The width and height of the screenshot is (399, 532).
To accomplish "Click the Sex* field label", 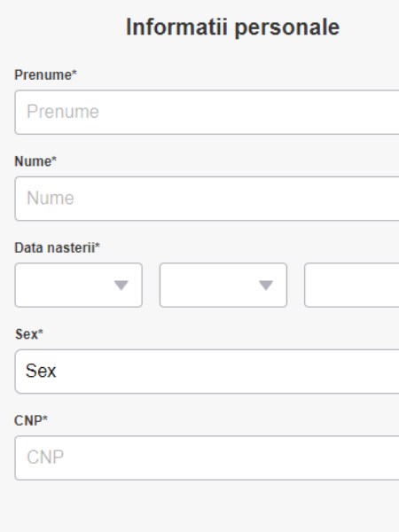I will click(29, 334).
